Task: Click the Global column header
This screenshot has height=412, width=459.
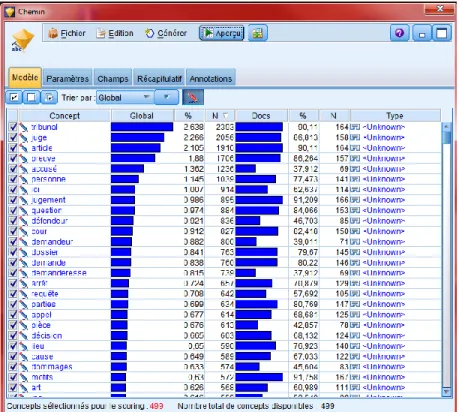Action: tap(142, 116)
